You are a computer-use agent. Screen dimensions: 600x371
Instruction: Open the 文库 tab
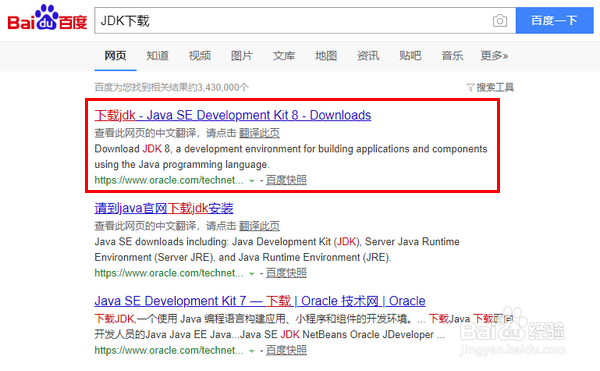tap(284, 56)
